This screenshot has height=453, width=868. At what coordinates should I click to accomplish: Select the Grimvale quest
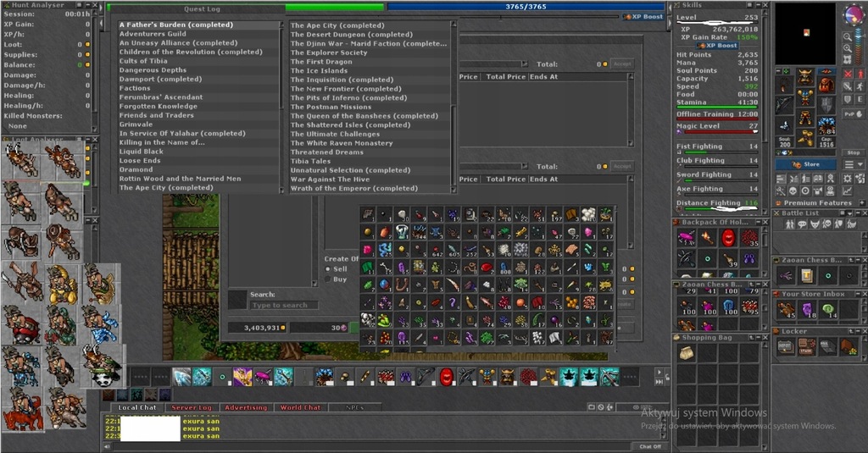(198, 124)
